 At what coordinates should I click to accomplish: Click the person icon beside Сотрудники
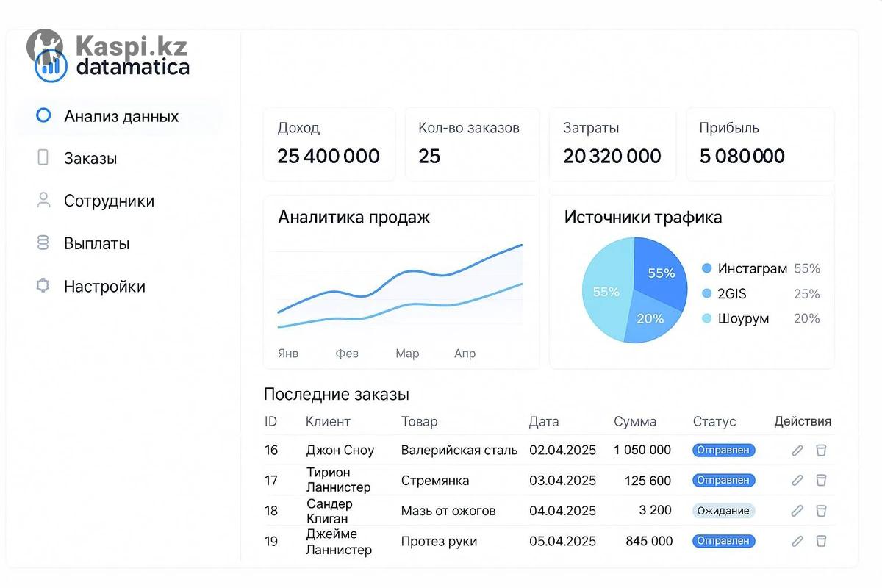click(43, 200)
